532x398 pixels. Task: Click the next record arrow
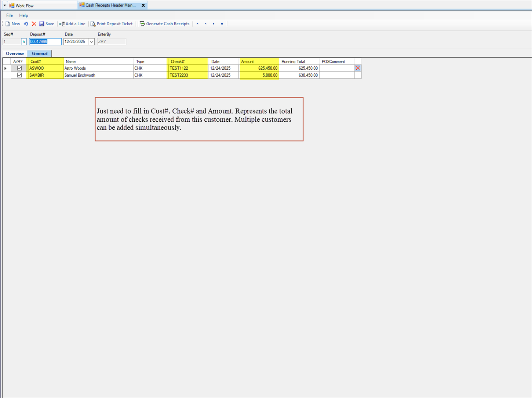[x=214, y=23]
